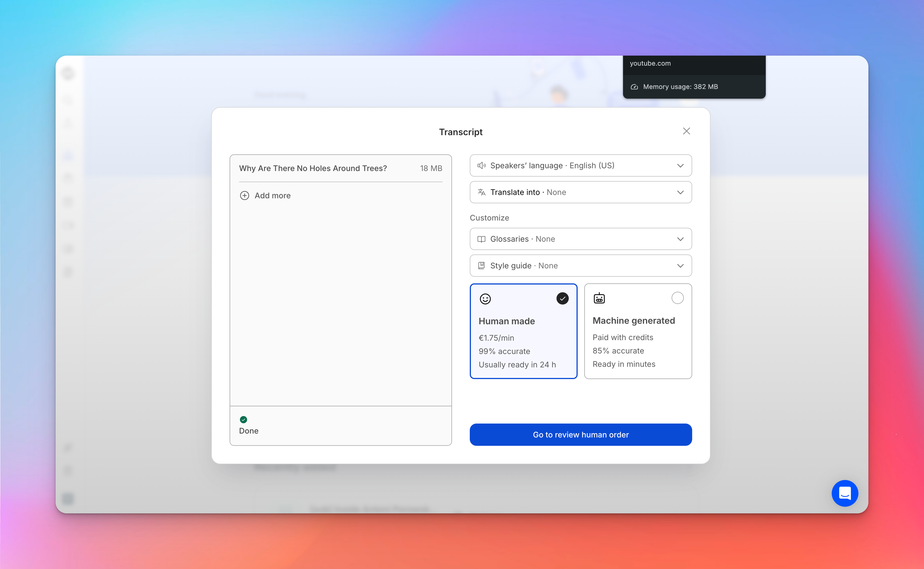Viewport: 924px width, 569px height.
Task: Click the memory usage gauge icon
Action: pos(634,86)
